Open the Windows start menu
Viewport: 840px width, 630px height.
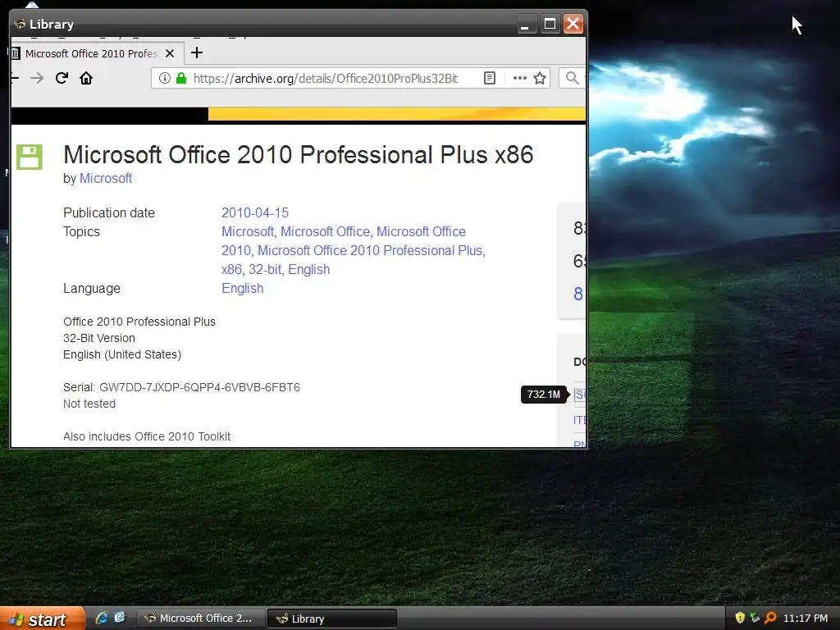coord(42,619)
